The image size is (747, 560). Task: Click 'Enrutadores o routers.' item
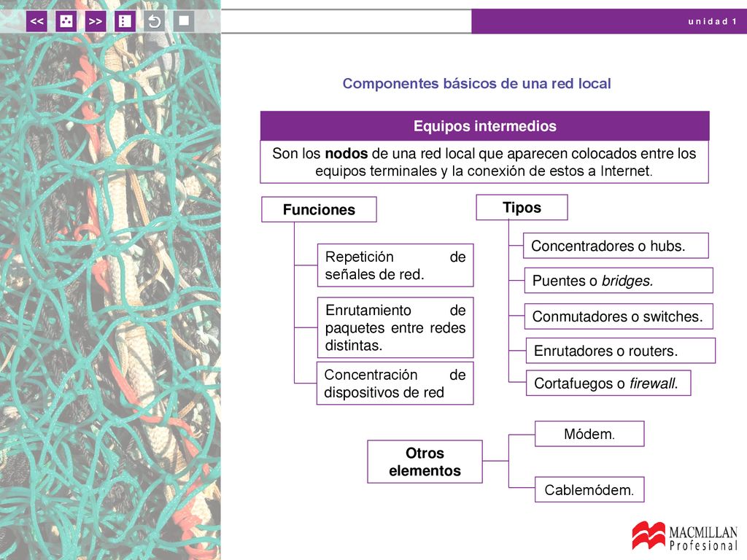620,351
